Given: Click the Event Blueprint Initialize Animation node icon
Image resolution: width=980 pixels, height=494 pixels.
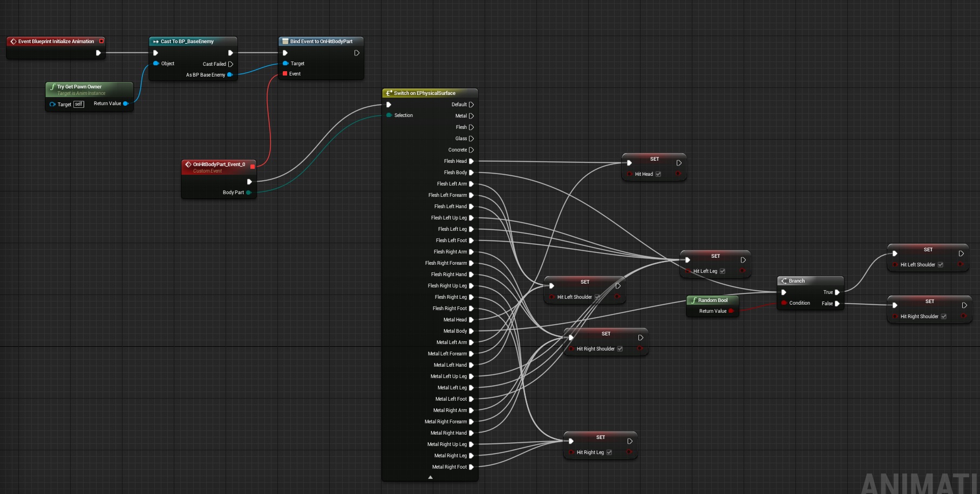Looking at the screenshot, I should coord(13,42).
